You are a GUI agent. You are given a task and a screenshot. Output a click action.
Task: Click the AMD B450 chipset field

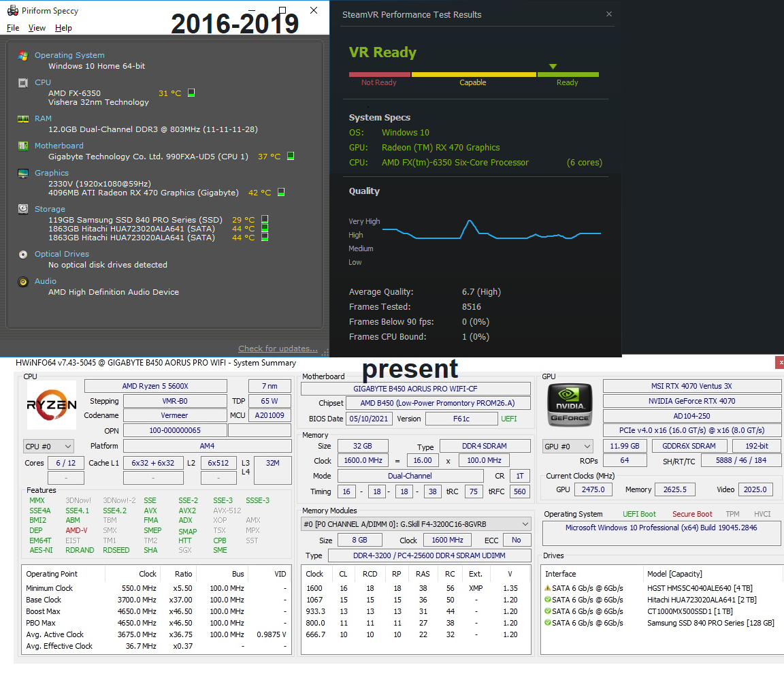point(438,403)
